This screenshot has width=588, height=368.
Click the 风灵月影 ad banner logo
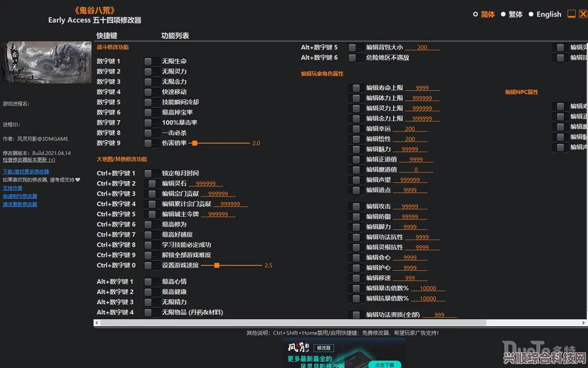[298, 348]
